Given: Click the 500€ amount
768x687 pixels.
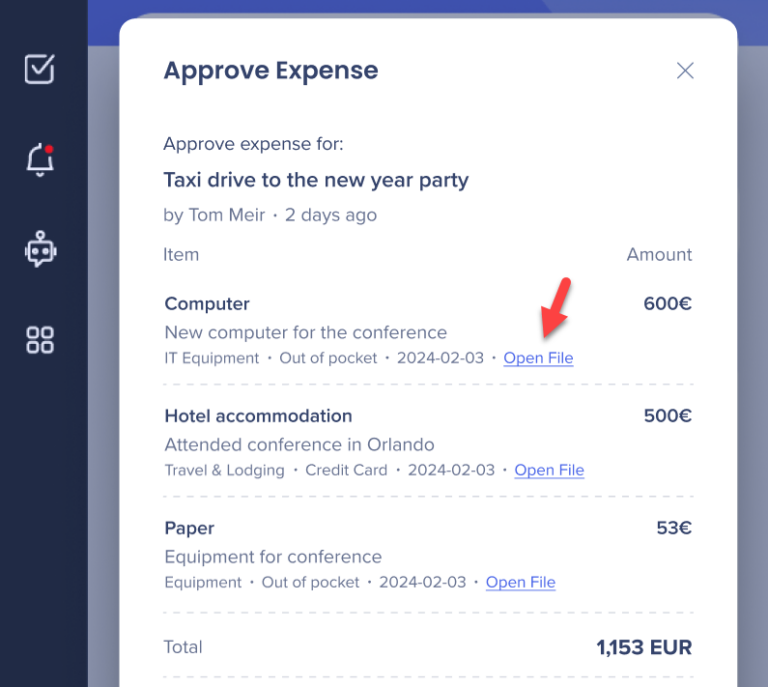Looking at the screenshot, I should 667,416.
